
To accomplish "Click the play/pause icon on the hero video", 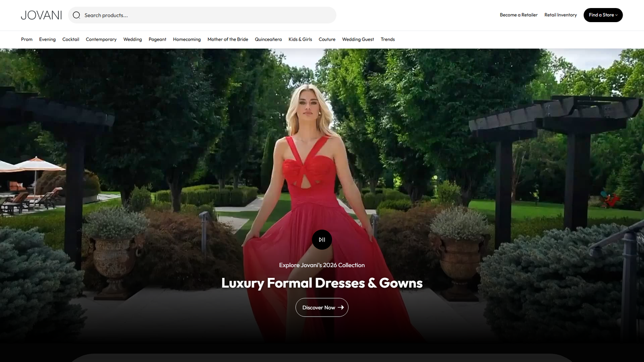I will click(322, 239).
